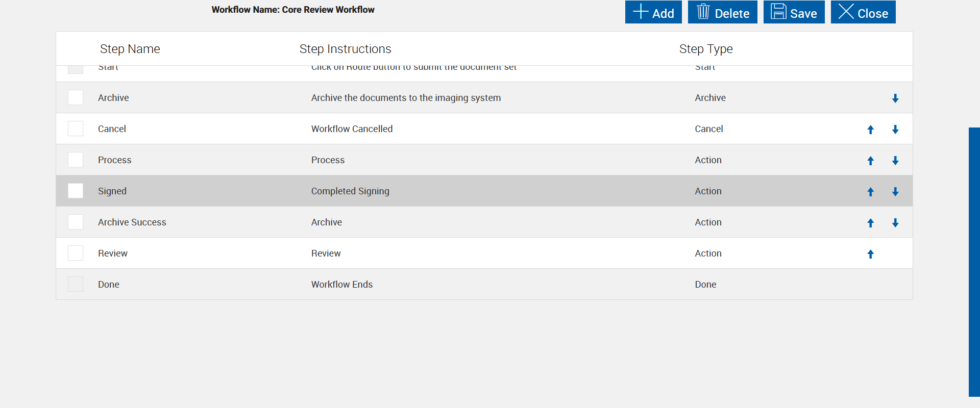The image size is (980, 408).
Task: Move the Process step down
Action: [x=895, y=161]
